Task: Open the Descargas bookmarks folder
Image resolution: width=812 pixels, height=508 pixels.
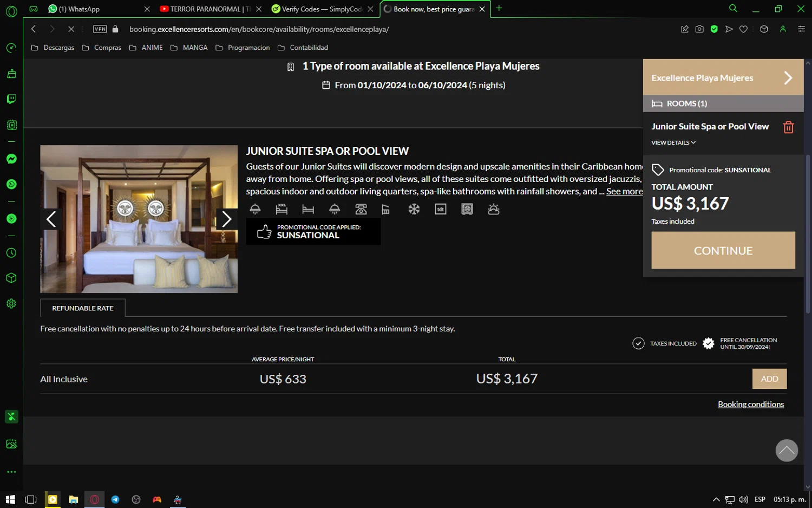Action: [53, 48]
